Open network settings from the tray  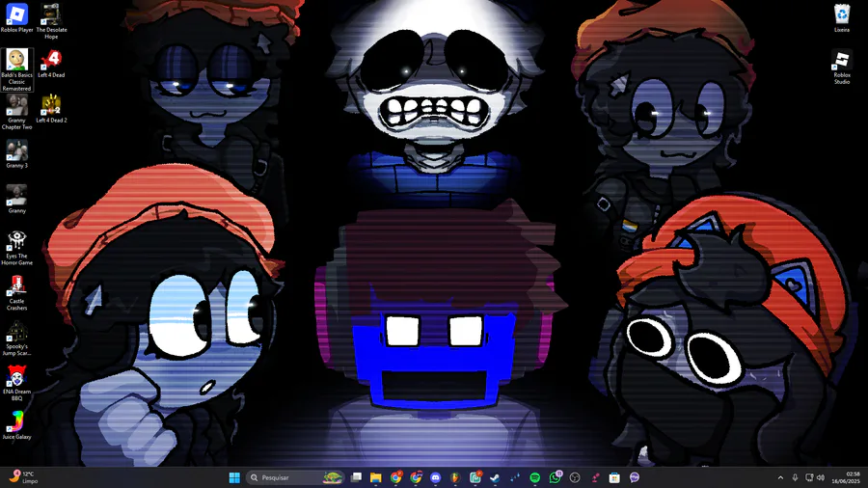coord(809,477)
